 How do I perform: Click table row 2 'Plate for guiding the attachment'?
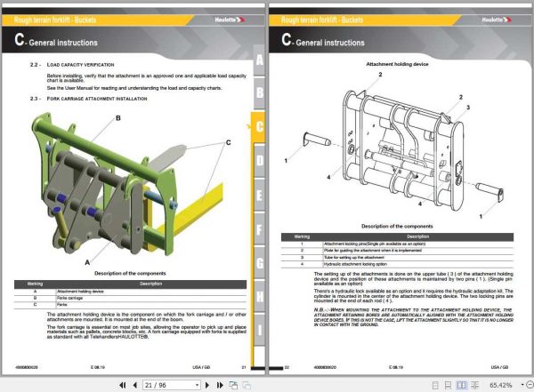397,251
